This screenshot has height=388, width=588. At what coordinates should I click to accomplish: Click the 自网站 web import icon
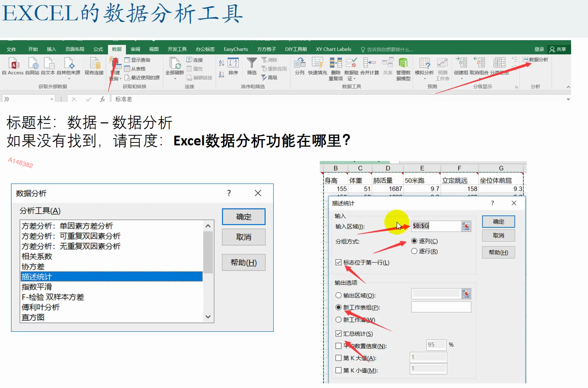point(33,63)
